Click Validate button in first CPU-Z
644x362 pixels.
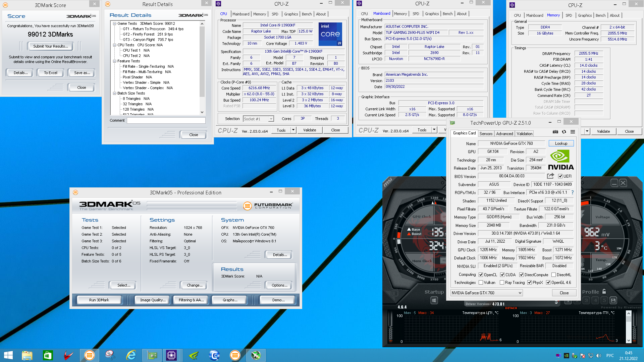click(x=310, y=130)
